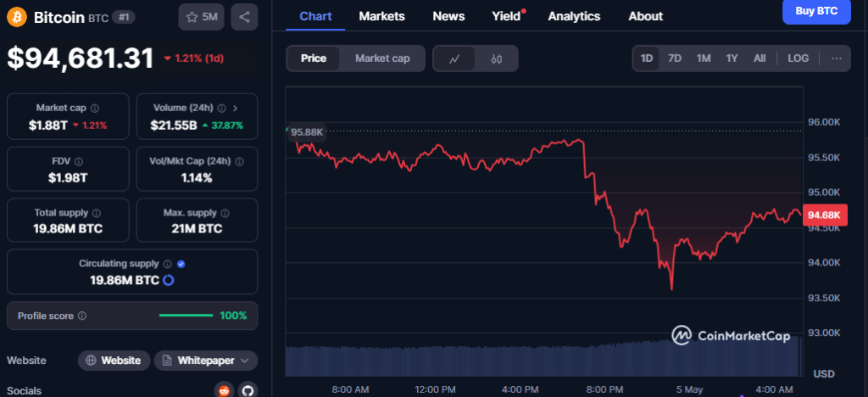The width and height of the screenshot is (868, 397).
Task: Open the share icon button
Action: (244, 17)
